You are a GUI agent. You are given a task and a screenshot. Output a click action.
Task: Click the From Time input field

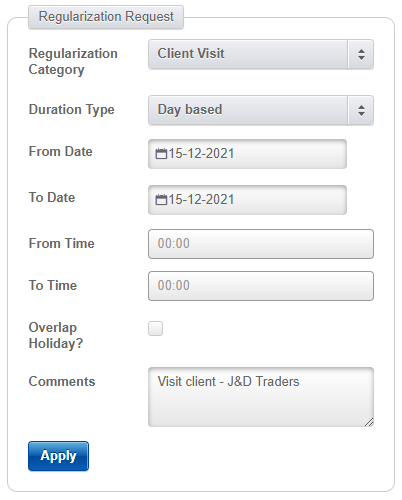pos(261,244)
